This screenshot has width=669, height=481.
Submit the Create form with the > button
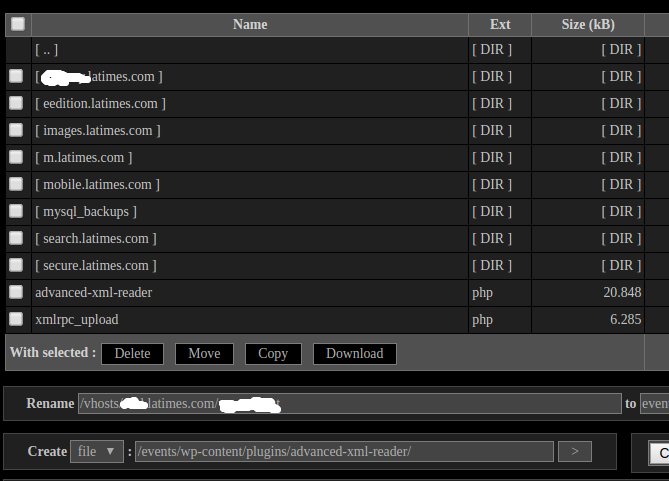click(575, 452)
